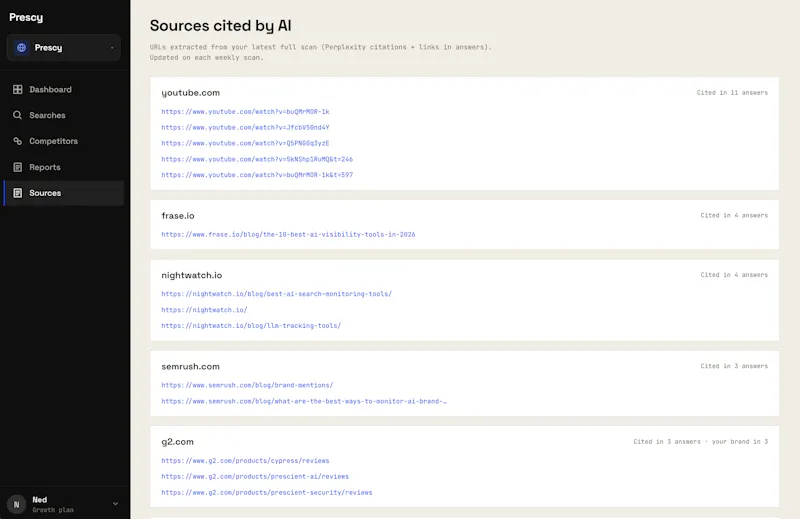Image resolution: width=800 pixels, height=519 pixels.
Task: Click 'Cited in 4 answers' on nightwatch.io card
Action: [734, 275]
